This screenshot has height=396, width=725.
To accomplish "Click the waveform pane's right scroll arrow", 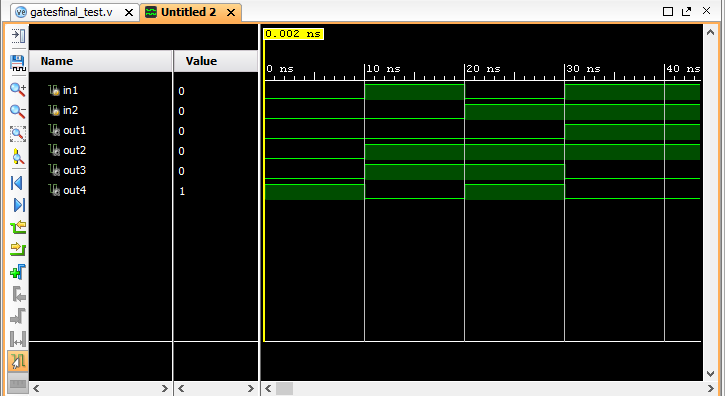I will pyautogui.click(x=711, y=388).
